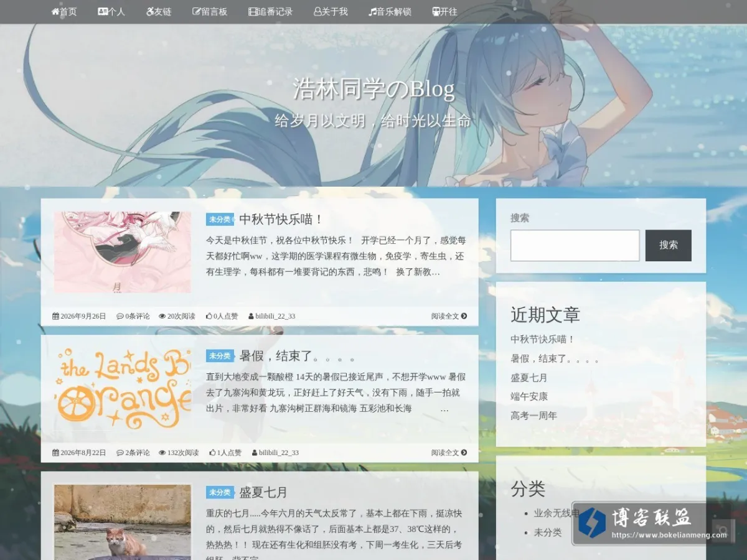
Task: Open comments link 2条评论
Action: click(138, 452)
